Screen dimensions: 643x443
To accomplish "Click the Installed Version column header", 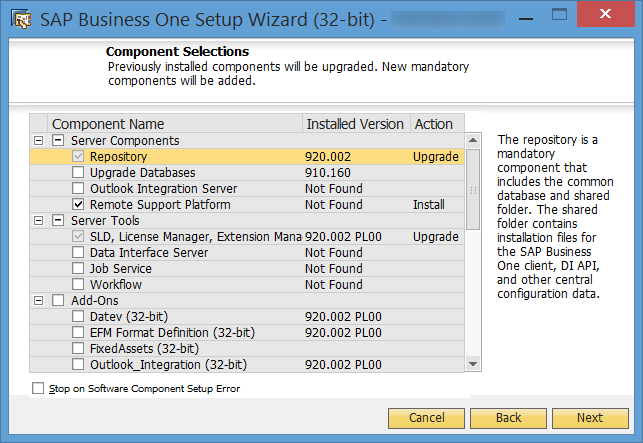I will coord(356,123).
